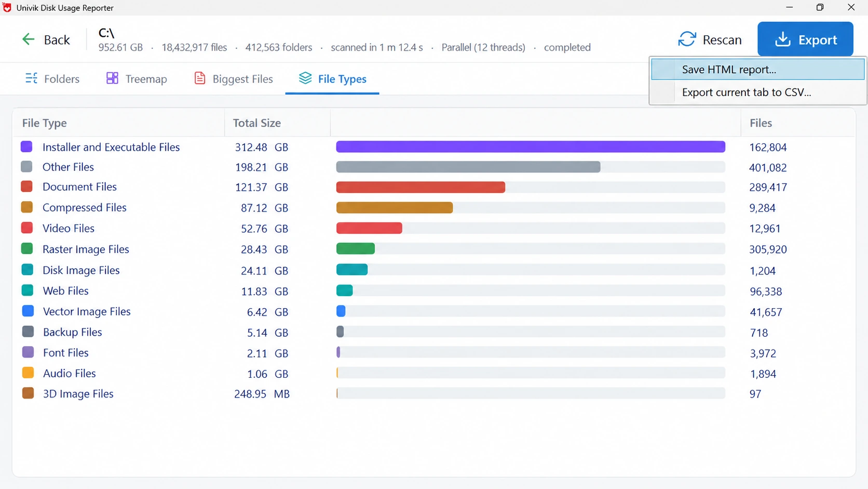
Task: Select the Other Files row name
Action: [x=68, y=167]
